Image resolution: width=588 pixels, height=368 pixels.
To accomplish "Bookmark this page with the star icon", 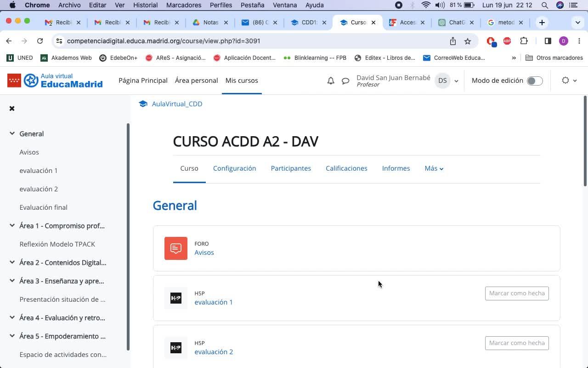I will (468, 41).
